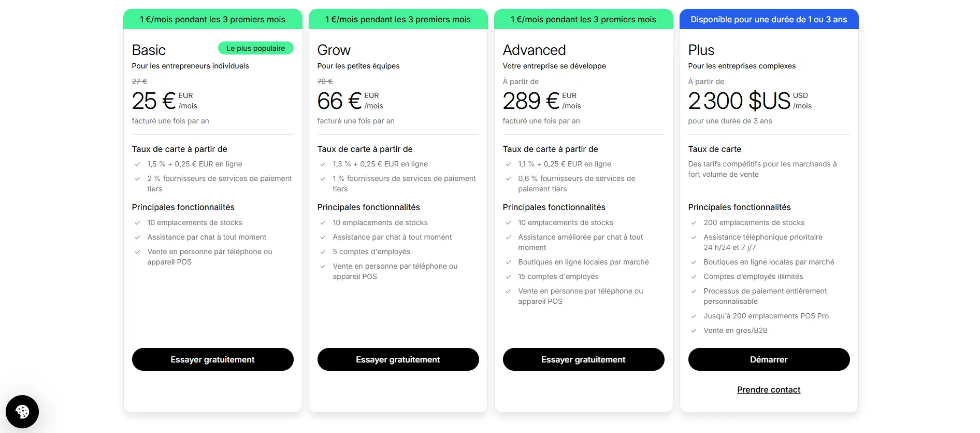Select checkmark next to "Jusqu'à 200 emplacements POS Pro"
This screenshot has height=433, width=980.
tap(694, 316)
